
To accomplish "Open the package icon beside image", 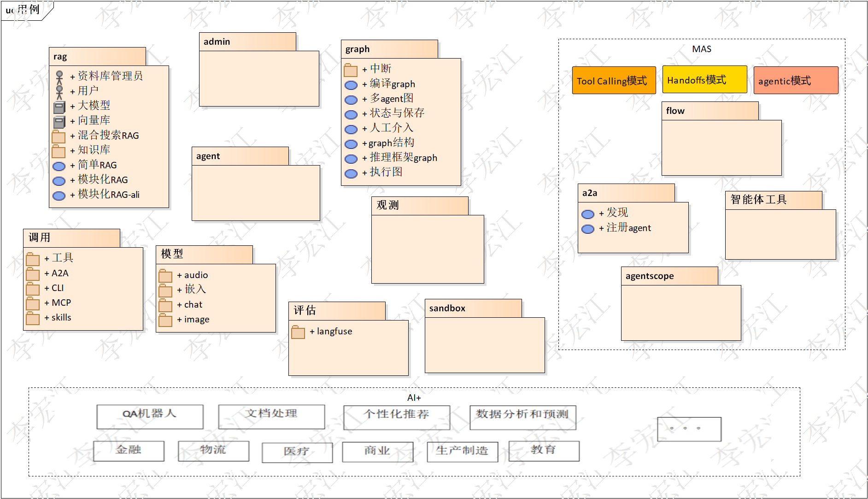I will [x=165, y=320].
